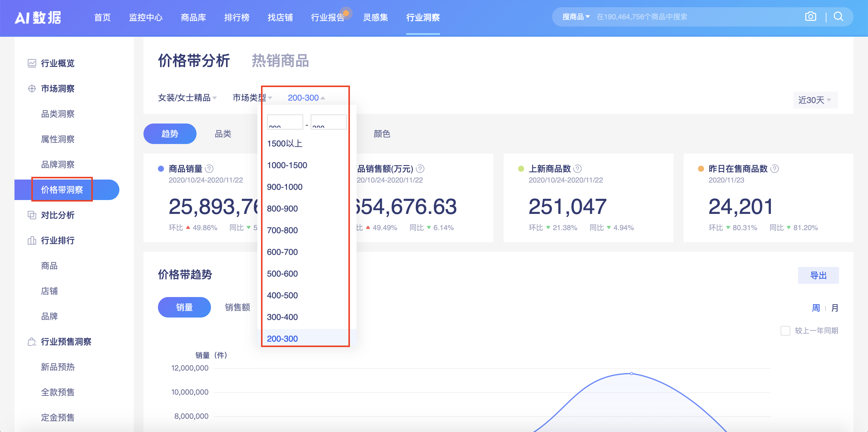Click the 行业预售洞察 bag icon

(31, 341)
